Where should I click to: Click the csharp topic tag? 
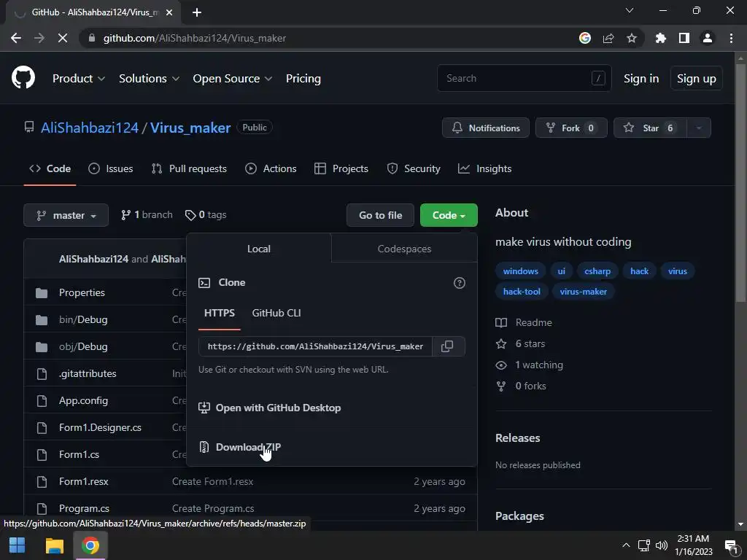click(x=597, y=271)
